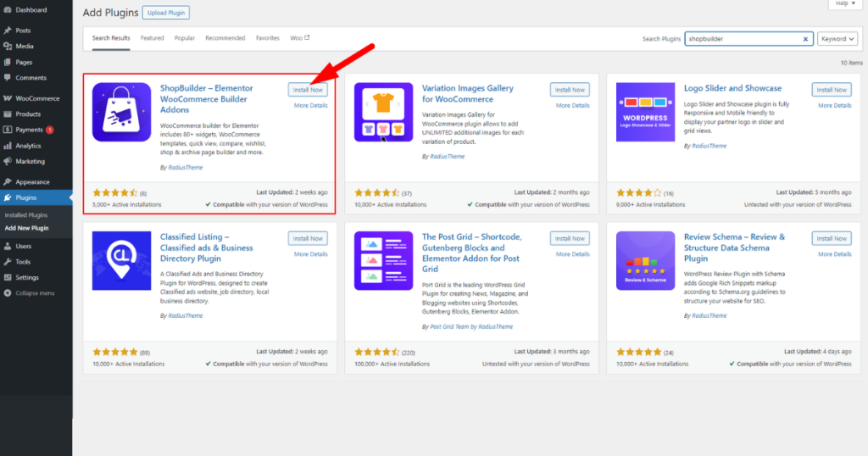The width and height of the screenshot is (868, 456).
Task: Click the Payments notification badge
Action: [x=50, y=130]
